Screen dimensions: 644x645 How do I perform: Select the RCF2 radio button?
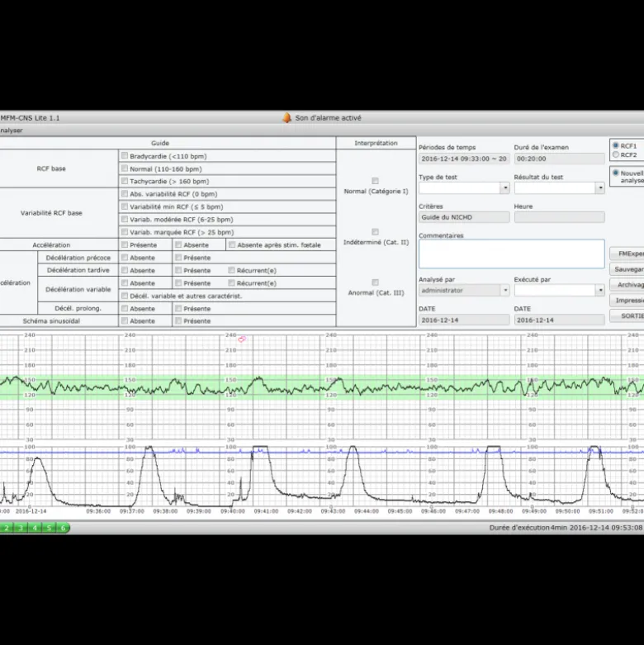tap(616, 154)
